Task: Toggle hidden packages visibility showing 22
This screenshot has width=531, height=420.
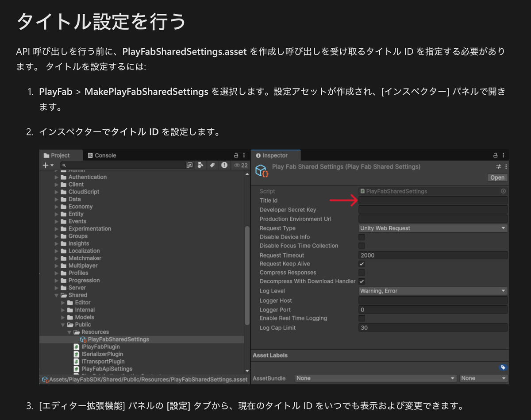Action: click(x=241, y=165)
